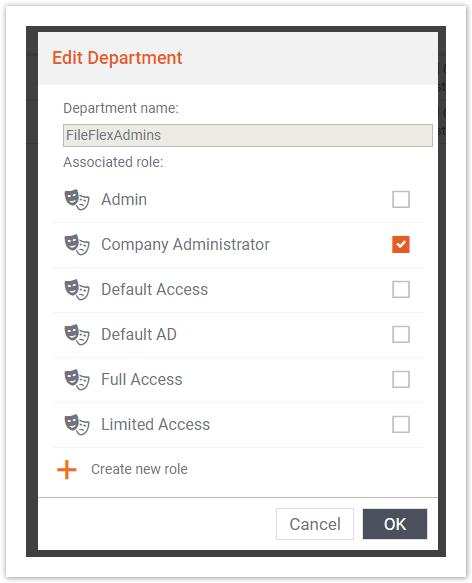Select the Full Access role label
The height and width of the screenshot is (583, 472).
(142, 380)
